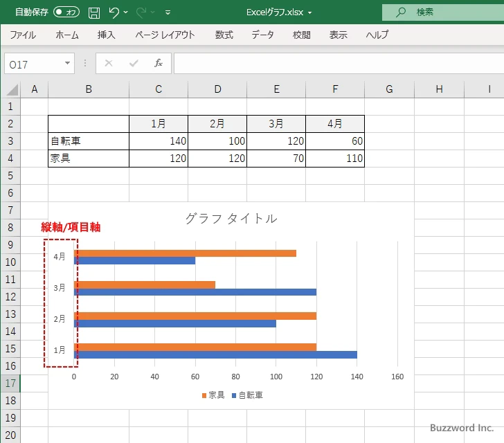Select column G header
Screen dimensions: 504x443
389,89
